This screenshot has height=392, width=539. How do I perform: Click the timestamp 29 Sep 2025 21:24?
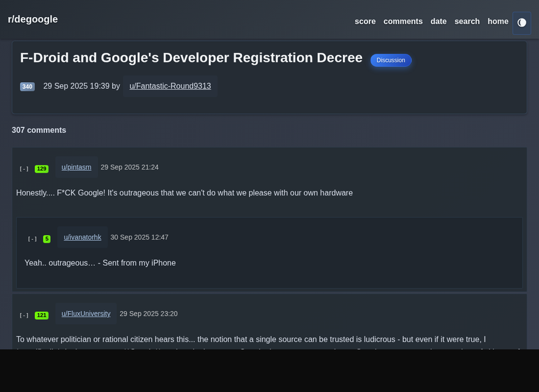(x=130, y=167)
